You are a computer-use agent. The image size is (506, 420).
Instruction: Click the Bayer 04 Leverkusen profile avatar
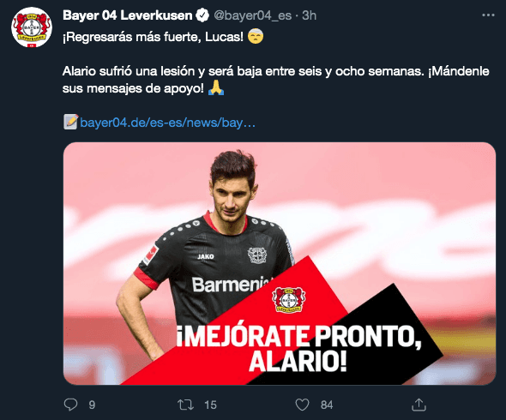32,27
